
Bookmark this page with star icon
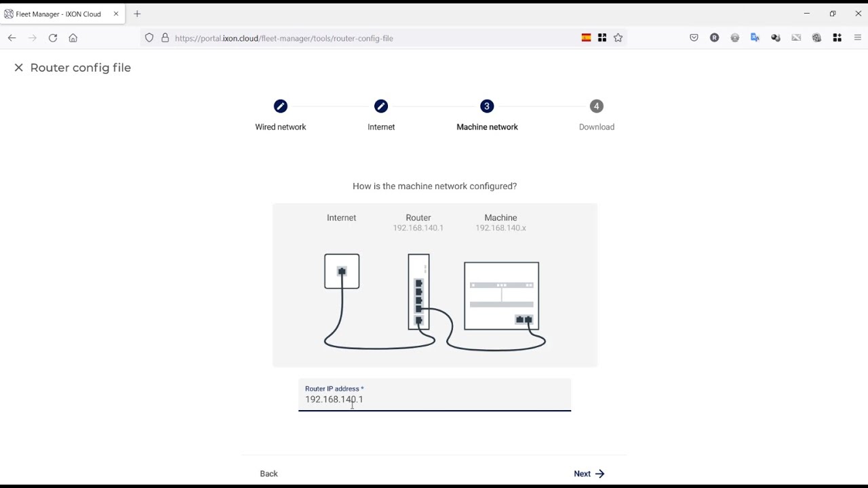[618, 38]
